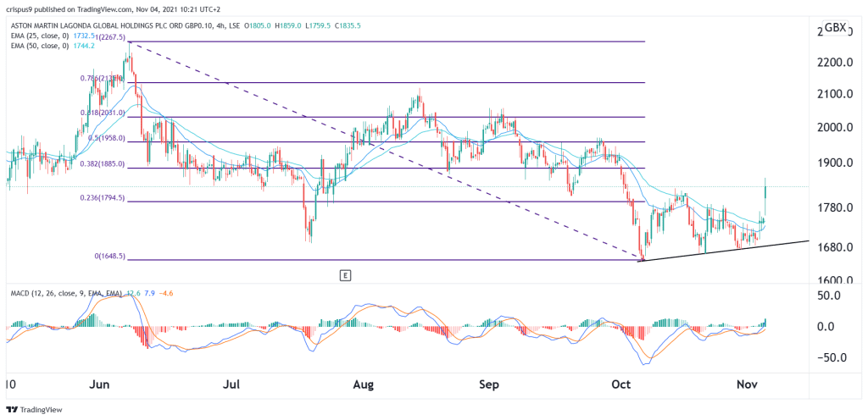Click the 2100.0 price axis label
Image resolution: width=868 pixels, height=420 pixels.
pyautogui.click(x=836, y=95)
